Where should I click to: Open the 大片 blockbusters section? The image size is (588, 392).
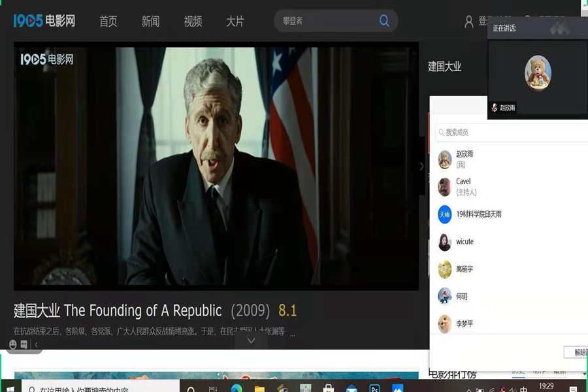pyautogui.click(x=235, y=22)
